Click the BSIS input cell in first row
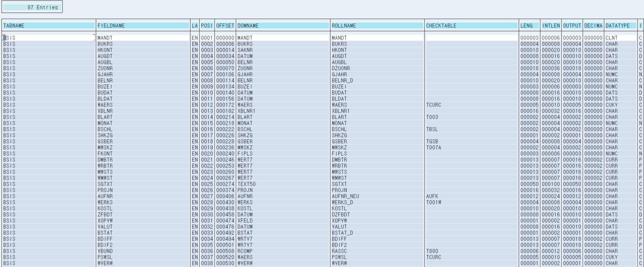 click(x=49, y=38)
